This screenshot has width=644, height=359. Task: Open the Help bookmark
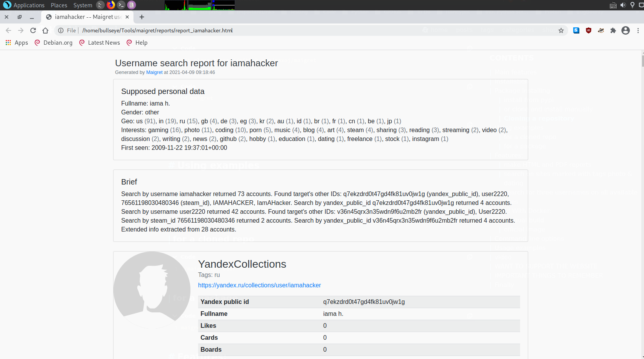(137, 43)
